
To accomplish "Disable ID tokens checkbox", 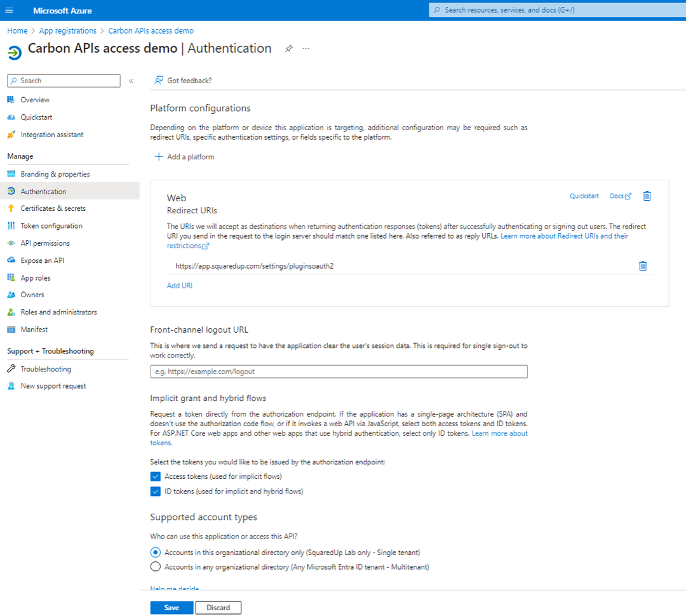I will click(x=155, y=491).
